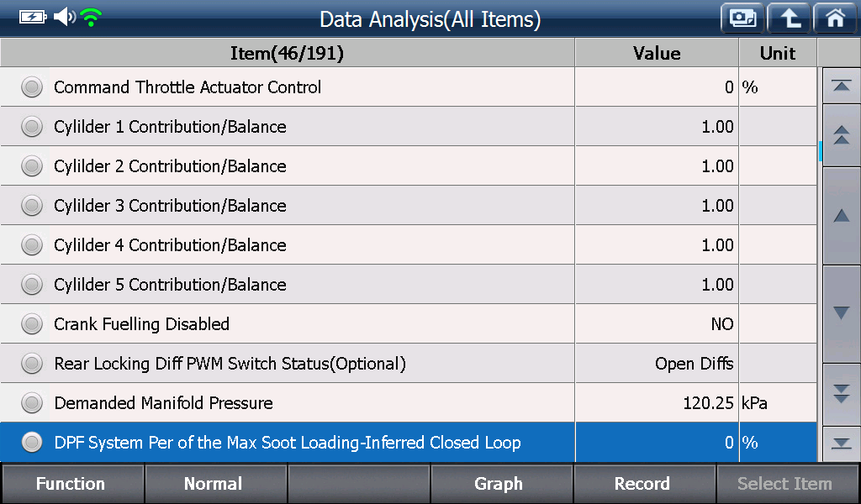
Task: Click the page-up double arrow
Action: tap(841, 135)
